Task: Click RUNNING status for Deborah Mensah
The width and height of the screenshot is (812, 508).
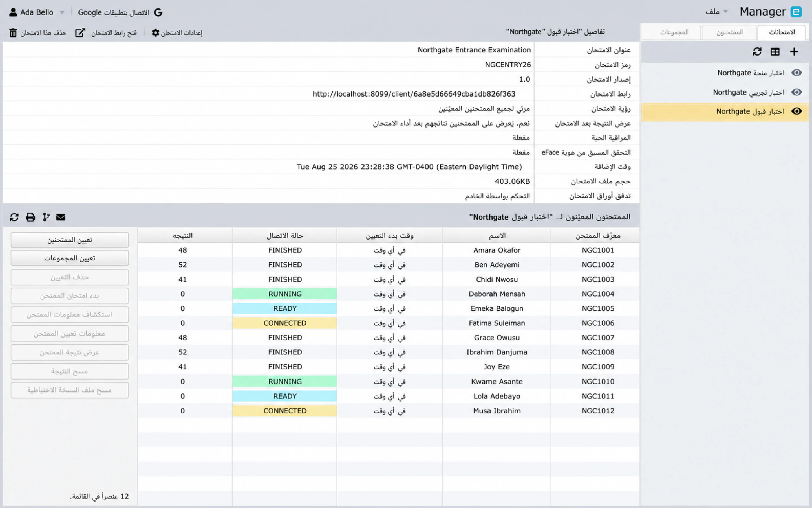Action: click(284, 294)
